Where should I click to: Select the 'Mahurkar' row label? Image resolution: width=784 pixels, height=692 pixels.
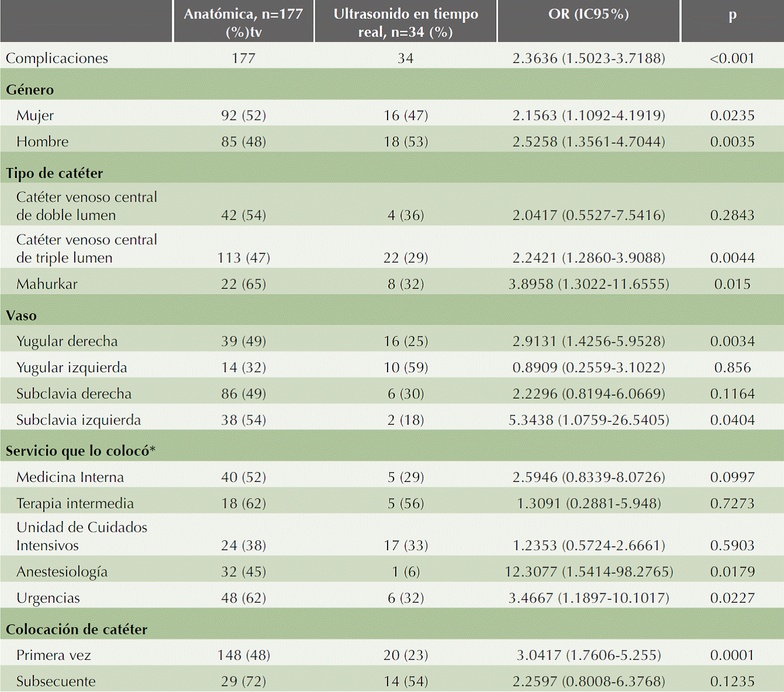47,284
